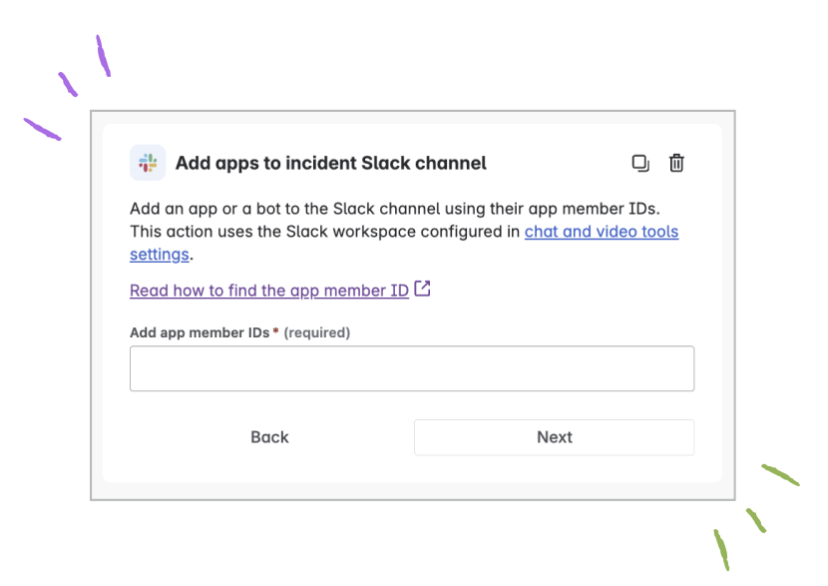Viewport: 828px width, 586px height.
Task: Continue with the Next button
Action: 554,437
